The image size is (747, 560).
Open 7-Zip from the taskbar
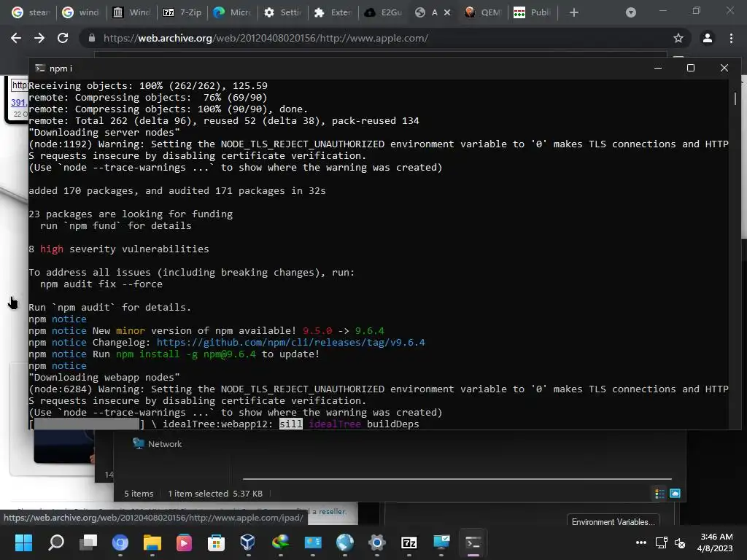click(409, 542)
